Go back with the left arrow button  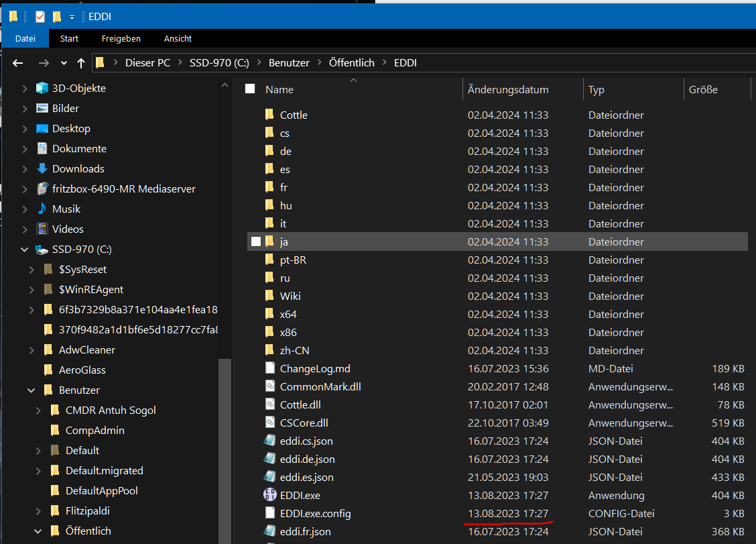click(18, 63)
